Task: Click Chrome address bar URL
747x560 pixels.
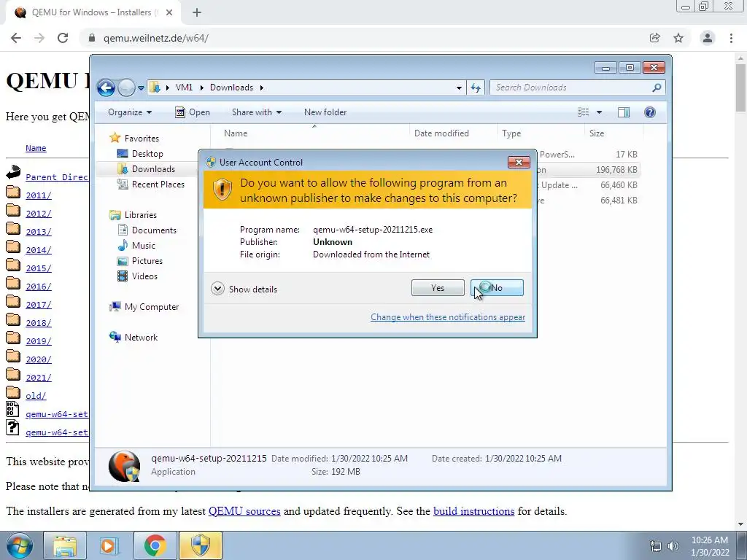Action: coord(156,38)
